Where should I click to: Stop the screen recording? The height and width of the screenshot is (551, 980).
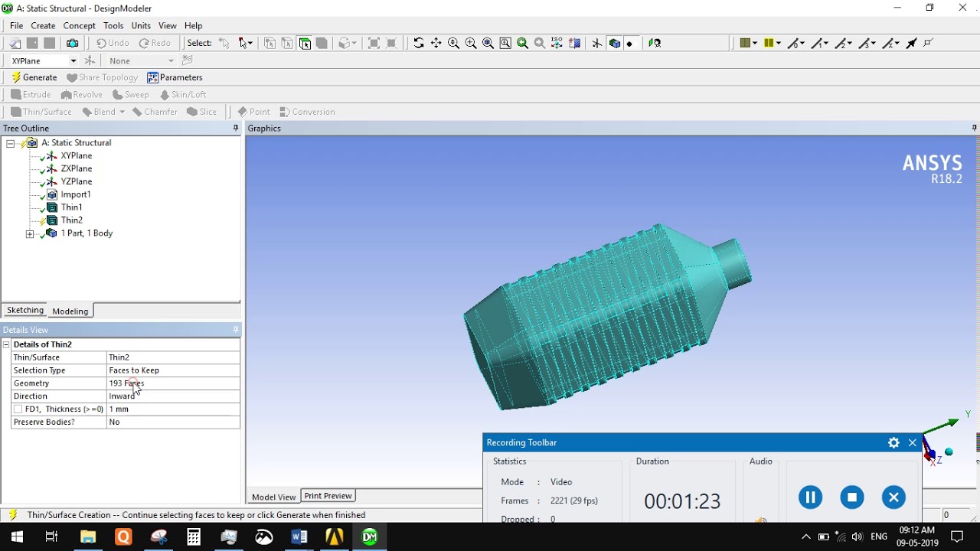coord(851,497)
